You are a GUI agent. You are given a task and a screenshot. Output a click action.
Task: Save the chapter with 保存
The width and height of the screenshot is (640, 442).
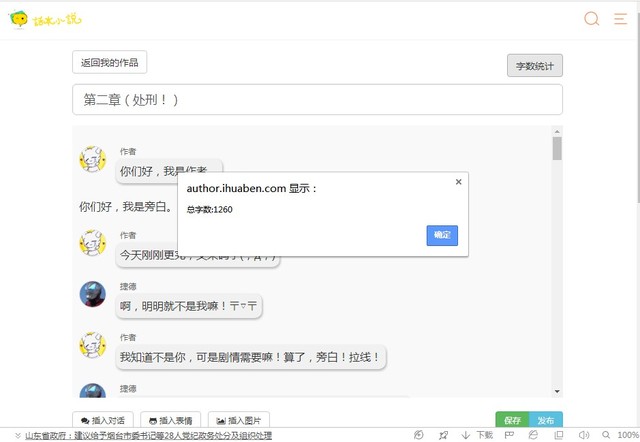click(x=512, y=421)
